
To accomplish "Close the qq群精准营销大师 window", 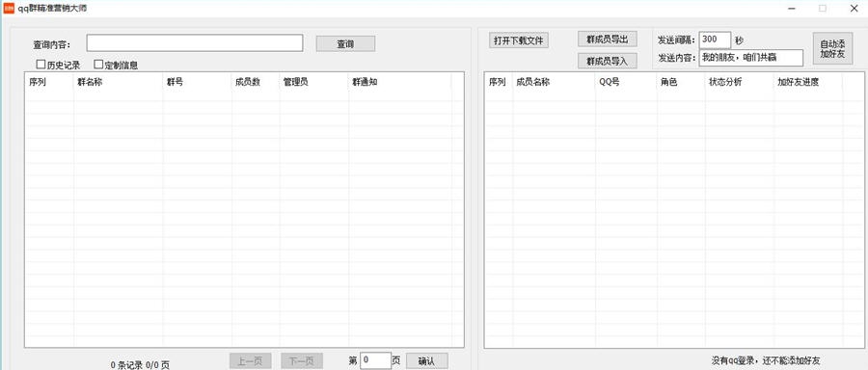I will tap(854, 9).
